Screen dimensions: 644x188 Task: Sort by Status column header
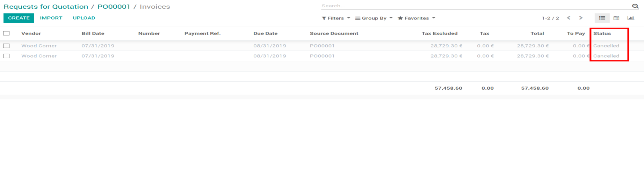click(x=602, y=33)
